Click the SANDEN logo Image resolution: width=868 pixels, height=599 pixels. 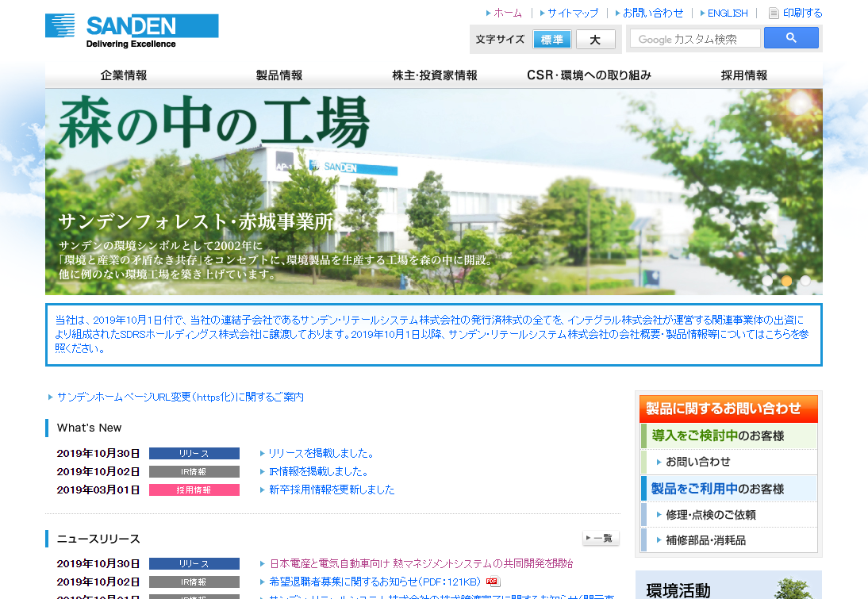click(x=132, y=31)
